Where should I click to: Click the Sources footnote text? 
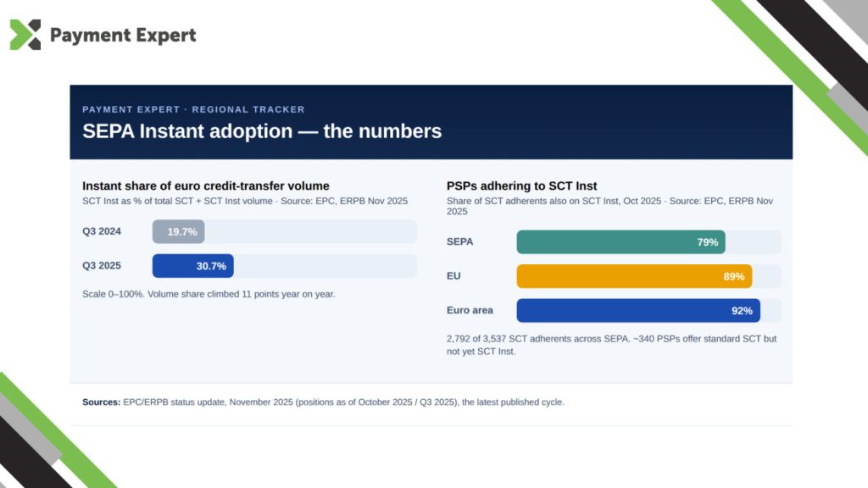323,402
